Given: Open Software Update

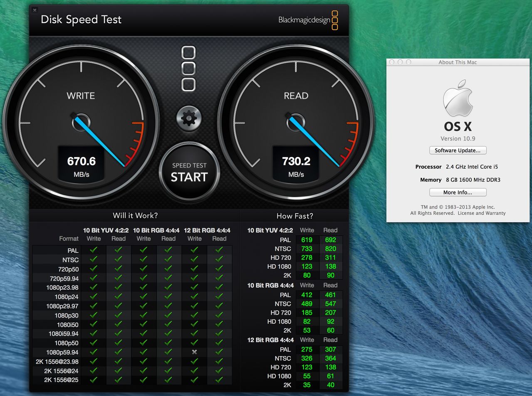Looking at the screenshot, I should [458, 150].
